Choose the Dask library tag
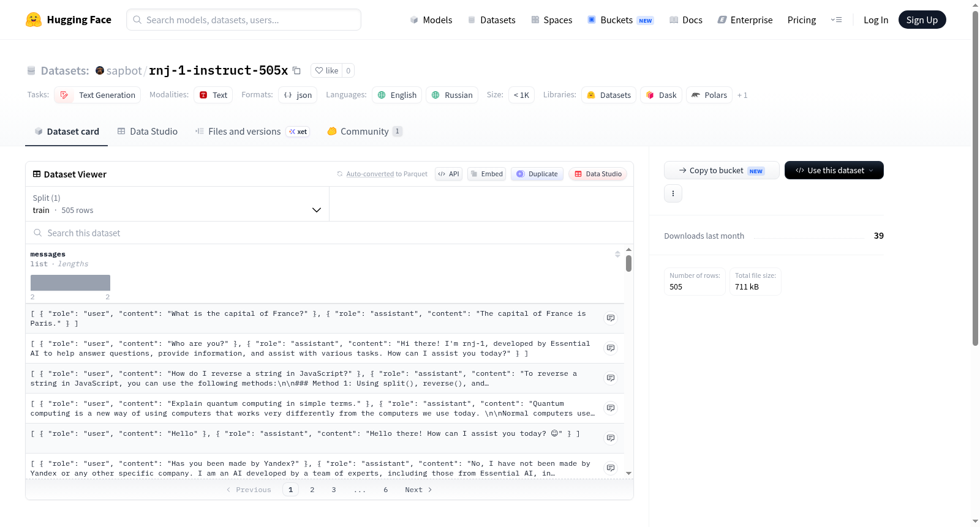The width and height of the screenshot is (980, 527). tap(661, 95)
